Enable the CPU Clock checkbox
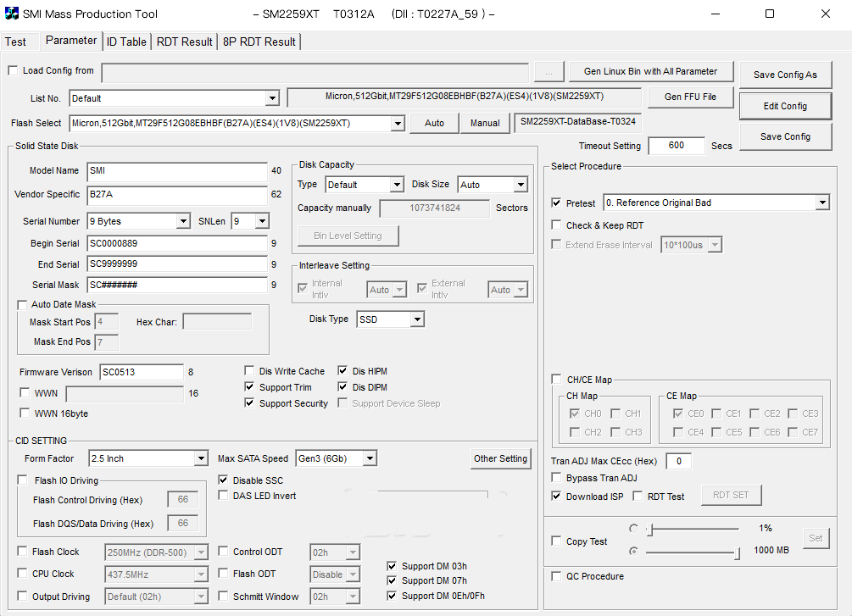The image size is (852, 616). (22, 573)
